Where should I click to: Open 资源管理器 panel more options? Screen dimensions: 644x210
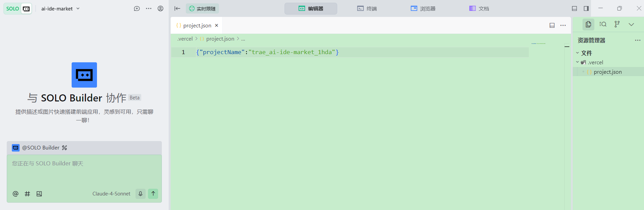tap(638, 40)
